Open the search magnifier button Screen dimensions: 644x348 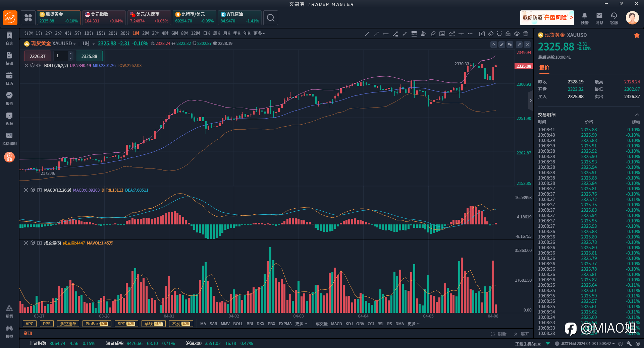click(271, 18)
